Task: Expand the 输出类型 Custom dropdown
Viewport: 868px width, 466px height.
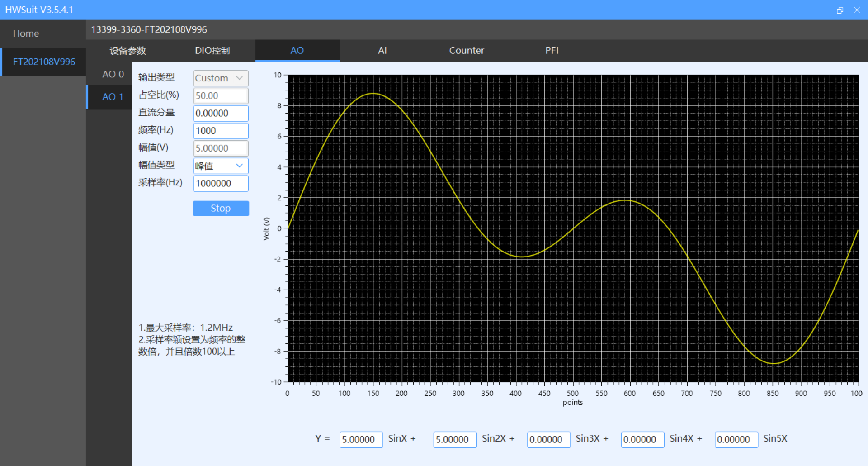Action: pyautogui.click(x=221, y=78)
